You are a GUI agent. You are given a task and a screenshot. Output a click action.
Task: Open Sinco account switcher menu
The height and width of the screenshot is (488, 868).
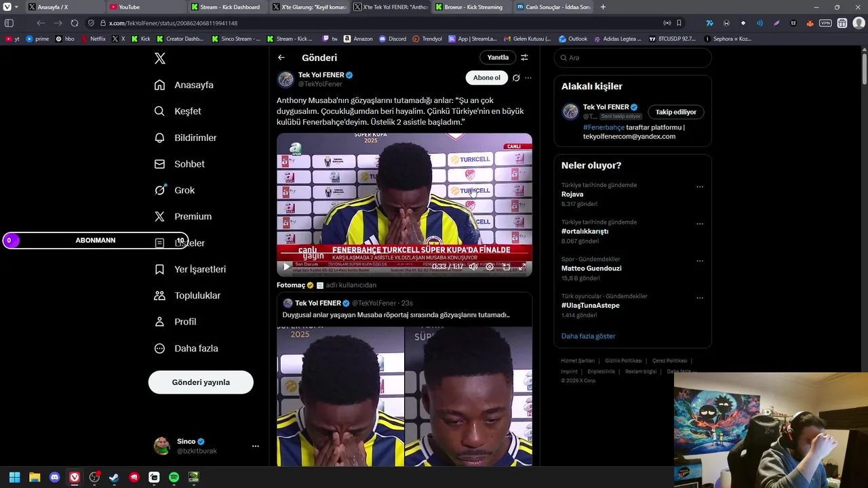[206, 446]
